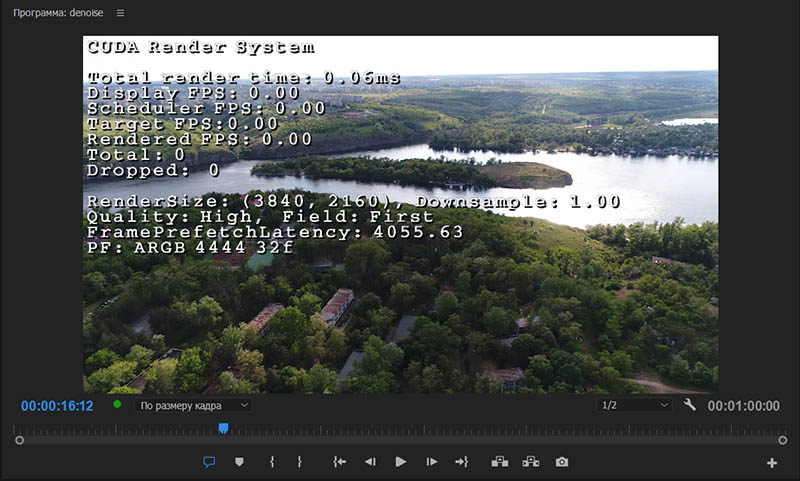
Task: Open the 'По размеру кадра' zoom dropdown
Action: tap(194, 406)
